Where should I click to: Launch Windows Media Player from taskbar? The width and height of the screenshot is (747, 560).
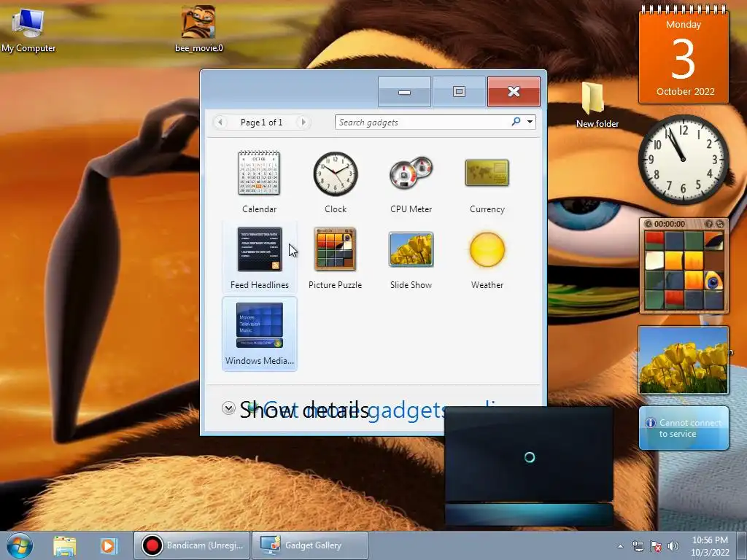(x=108, y=545)
